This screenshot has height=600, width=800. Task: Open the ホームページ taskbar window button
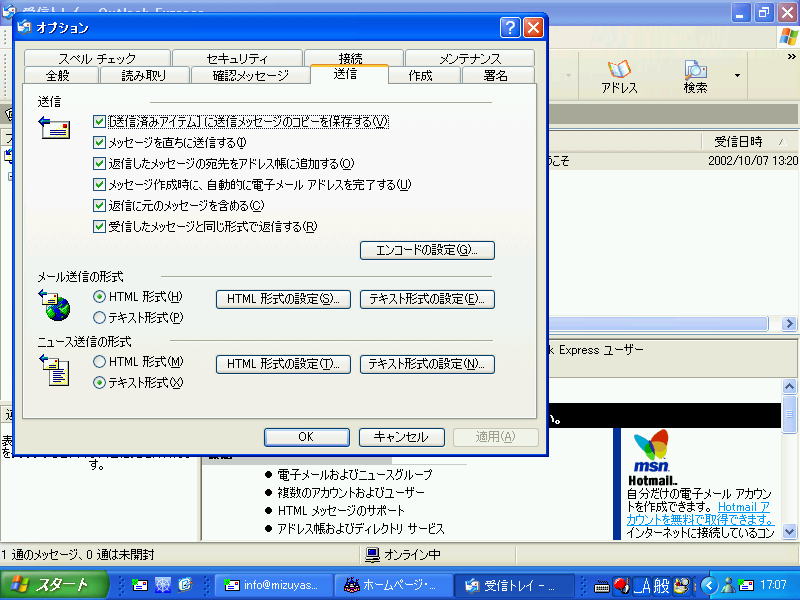392,585
